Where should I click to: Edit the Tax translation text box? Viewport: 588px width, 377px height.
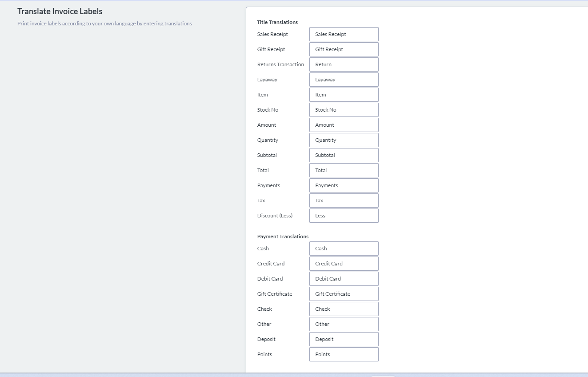344,201
